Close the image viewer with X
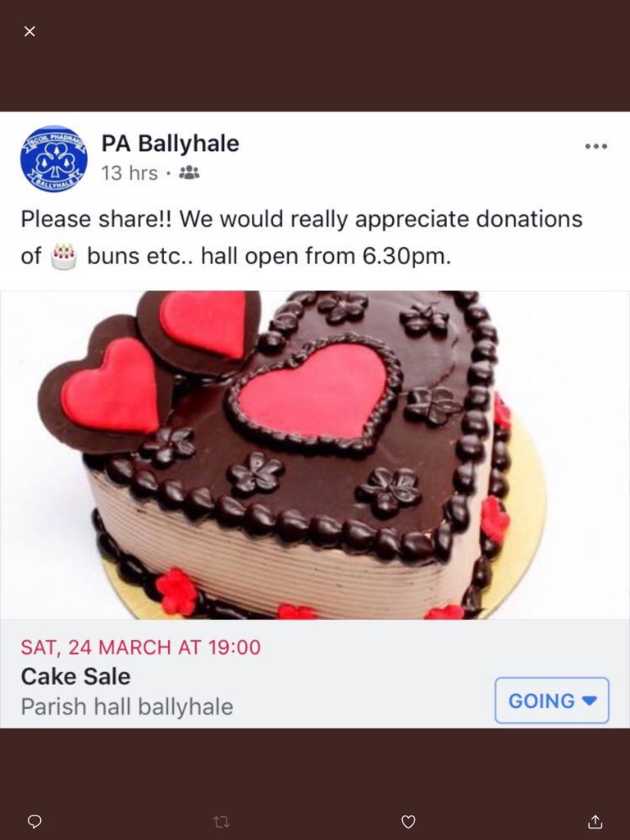Image resolution: width=630 pixels, height=840 pixels. (x=30, y=32)
